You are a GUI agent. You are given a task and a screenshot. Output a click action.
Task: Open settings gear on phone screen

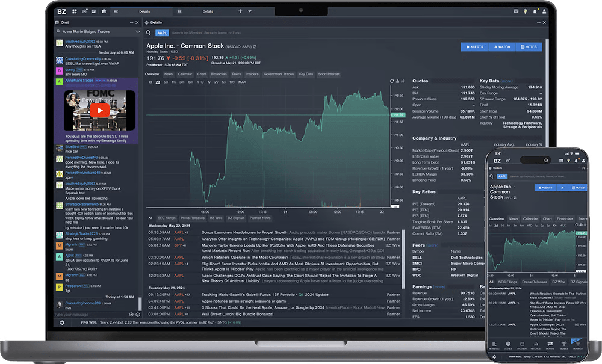pos(494,357)
